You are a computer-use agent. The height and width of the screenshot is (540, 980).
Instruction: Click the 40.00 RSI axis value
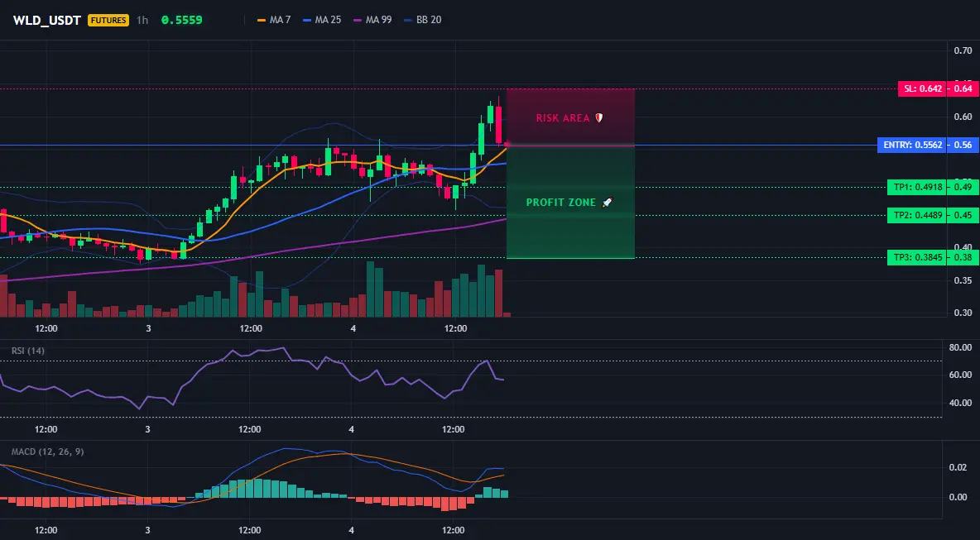pyautogui.click(x=961, y=403)
